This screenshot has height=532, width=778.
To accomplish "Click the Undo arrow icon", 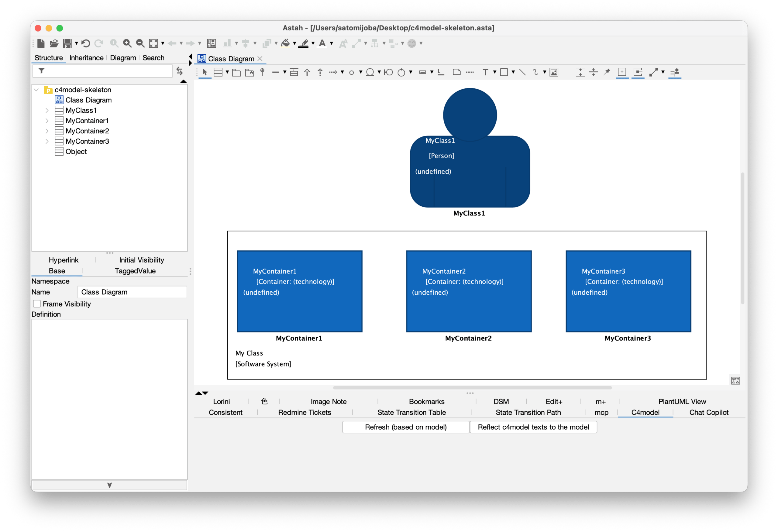I will [86, 43].
